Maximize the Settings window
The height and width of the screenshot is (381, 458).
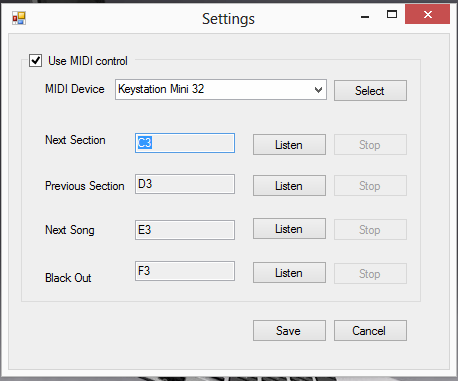(392, 15)
